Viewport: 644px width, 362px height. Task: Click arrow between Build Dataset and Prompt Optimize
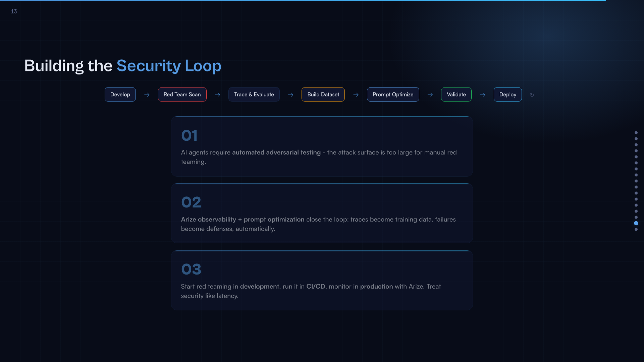(356, 95)
